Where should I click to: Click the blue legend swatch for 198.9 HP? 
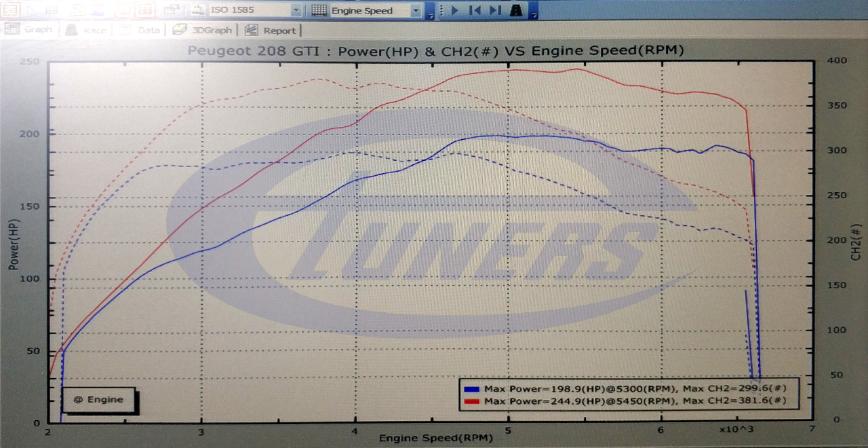tap(472, 390)
